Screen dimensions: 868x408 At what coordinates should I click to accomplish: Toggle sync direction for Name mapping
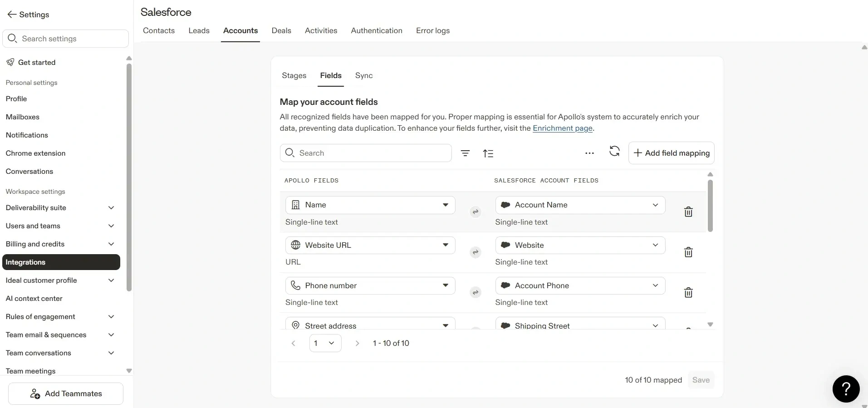tap(475, 212)
